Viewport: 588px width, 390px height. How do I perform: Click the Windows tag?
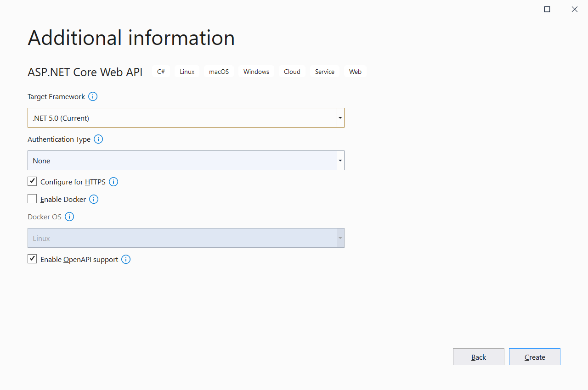(256, 72)
